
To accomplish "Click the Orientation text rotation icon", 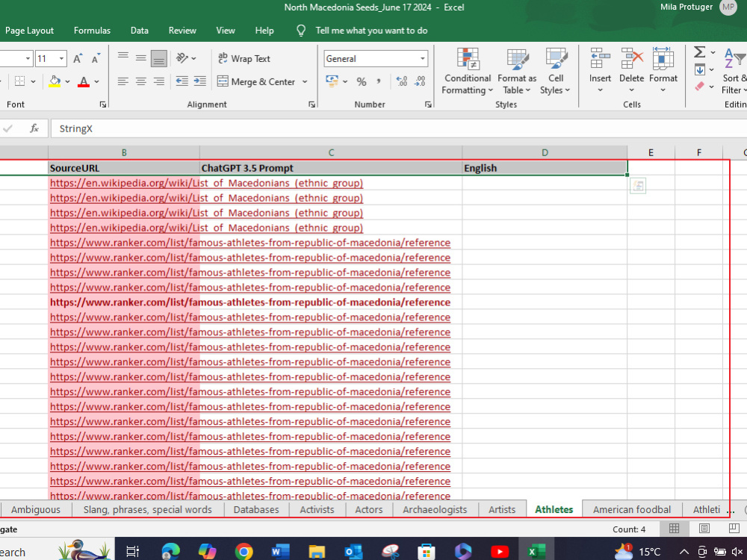I will [182, 58].
